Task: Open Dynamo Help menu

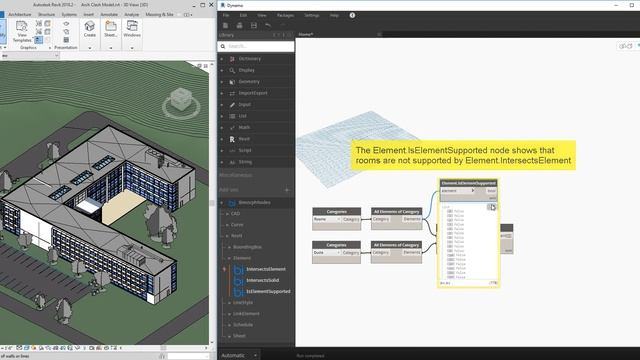Action: click(x=334, y=15)
